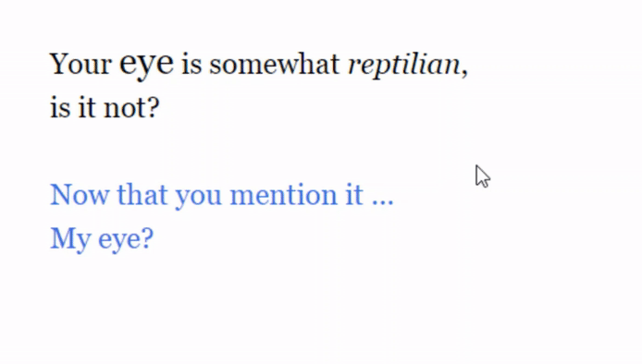Click the word "My" in the second link
642x364 pixels.
(x=70, y=239)
